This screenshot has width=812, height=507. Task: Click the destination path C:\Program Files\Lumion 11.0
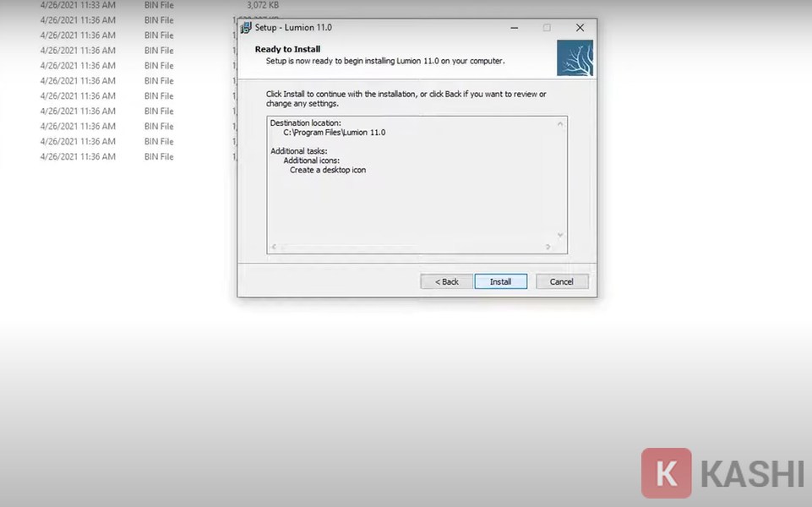pos(334,133)
